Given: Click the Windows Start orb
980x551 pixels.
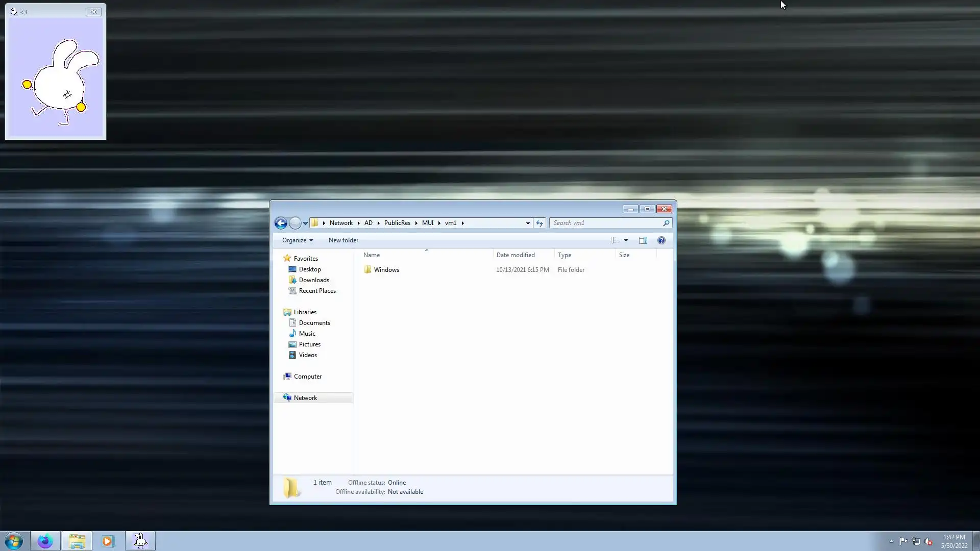Looking at the screenshot, I should [x=14, y=541].
